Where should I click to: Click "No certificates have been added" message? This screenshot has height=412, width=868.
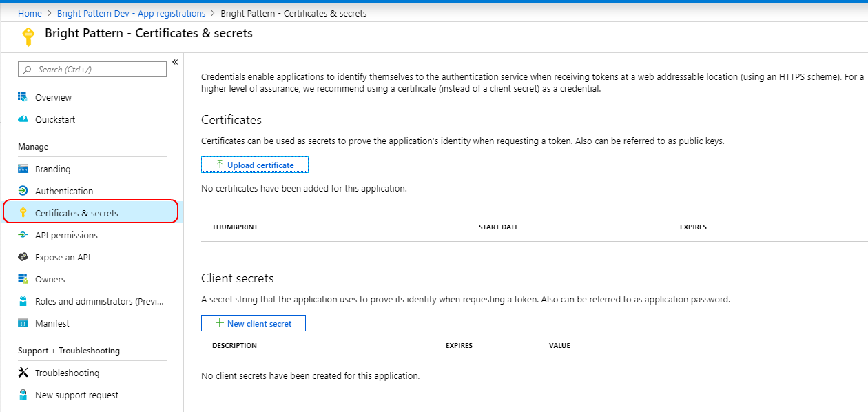pos(304,188)
